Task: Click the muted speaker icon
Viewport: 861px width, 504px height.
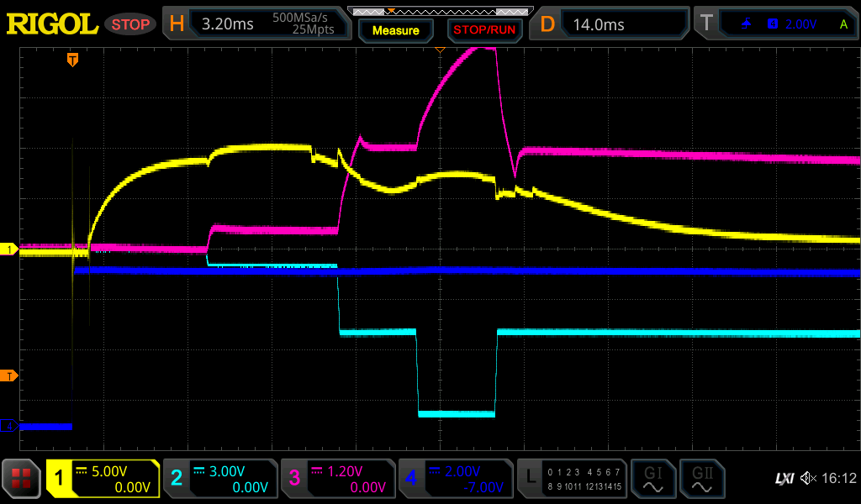Action: pyautogui.click(x=808, y=479)
